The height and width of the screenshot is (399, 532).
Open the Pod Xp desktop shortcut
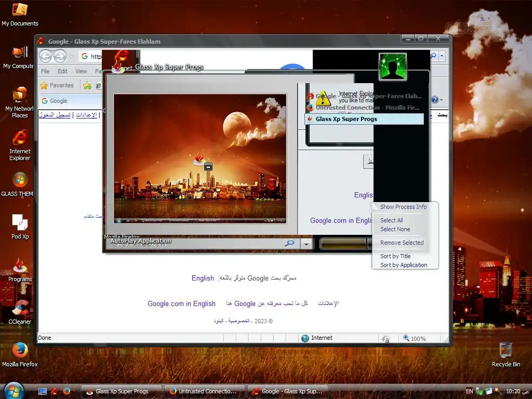pos(20,226)
